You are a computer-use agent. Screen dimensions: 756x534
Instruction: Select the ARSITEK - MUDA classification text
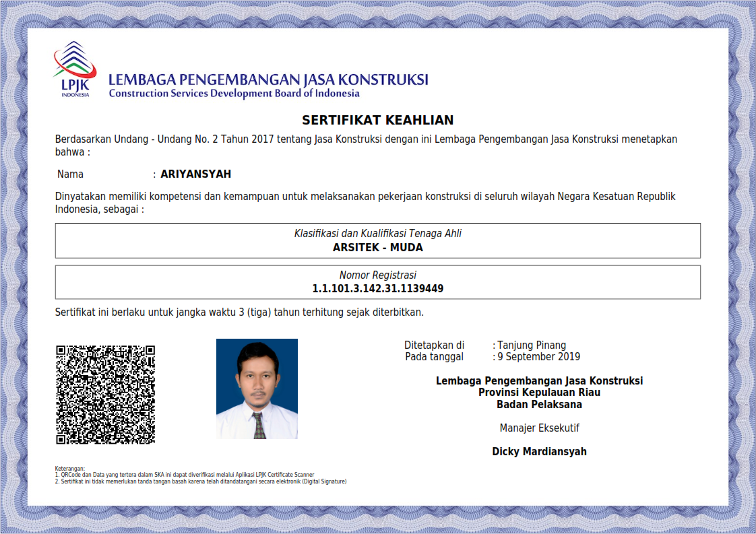pos(377,247)
